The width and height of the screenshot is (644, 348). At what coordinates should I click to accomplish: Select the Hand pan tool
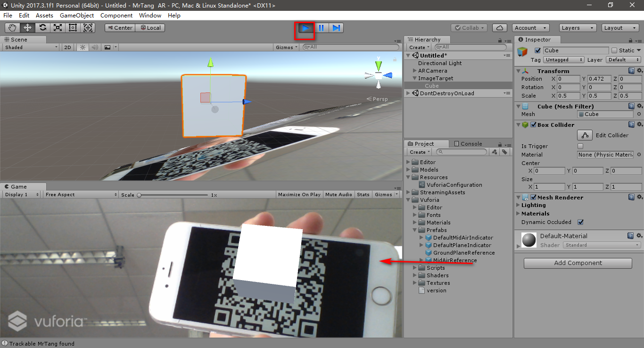click(x=12, y=27)
